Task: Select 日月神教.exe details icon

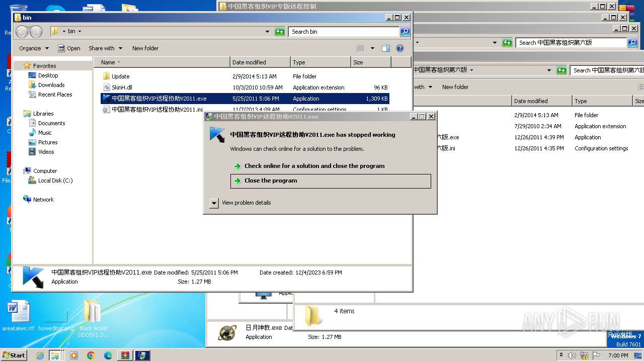Action: point(227,332)
